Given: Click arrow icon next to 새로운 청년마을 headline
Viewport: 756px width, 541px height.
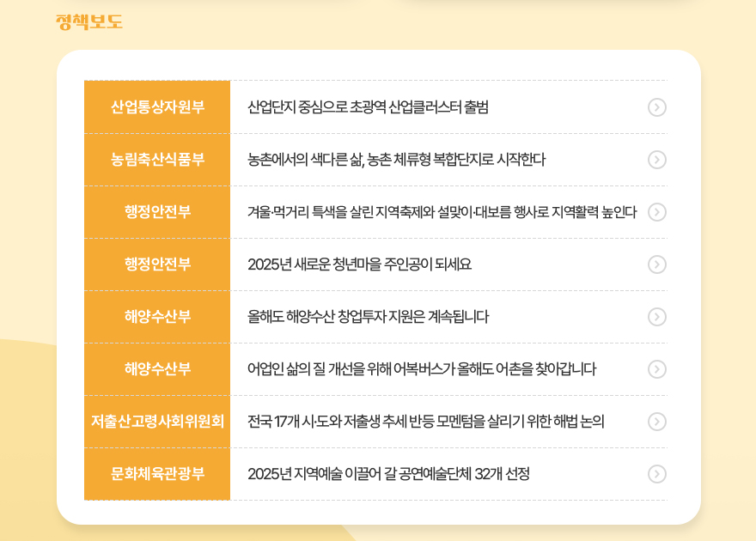Looking at the screenshot, I should [656, 264].
